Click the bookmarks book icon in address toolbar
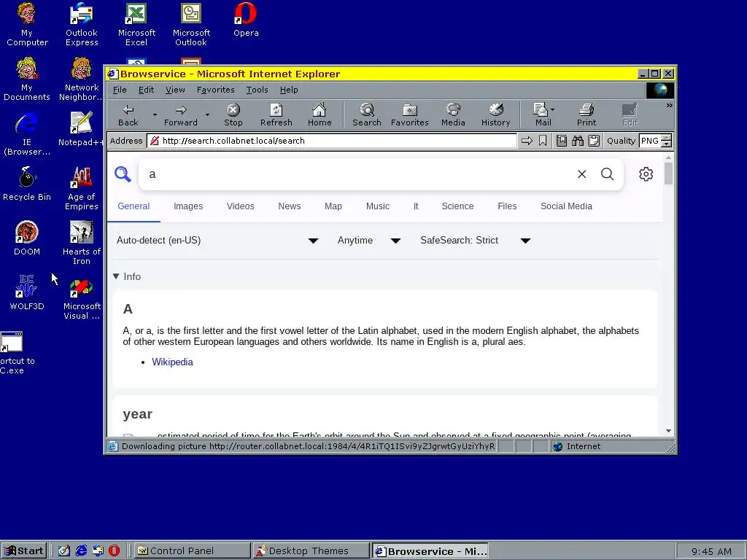This screenshot has width=747, height=560. (x=562, y=141)
